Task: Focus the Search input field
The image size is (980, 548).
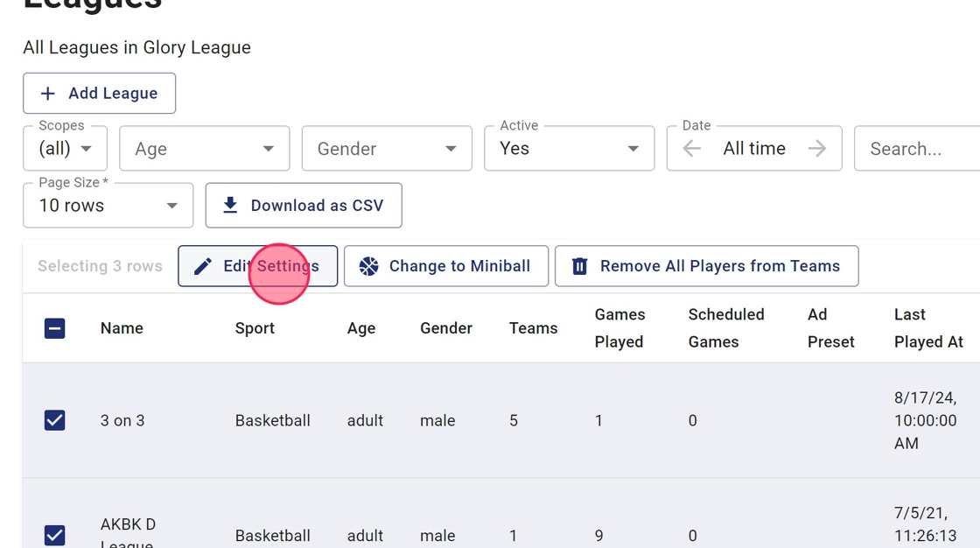Action: point(919,149)
